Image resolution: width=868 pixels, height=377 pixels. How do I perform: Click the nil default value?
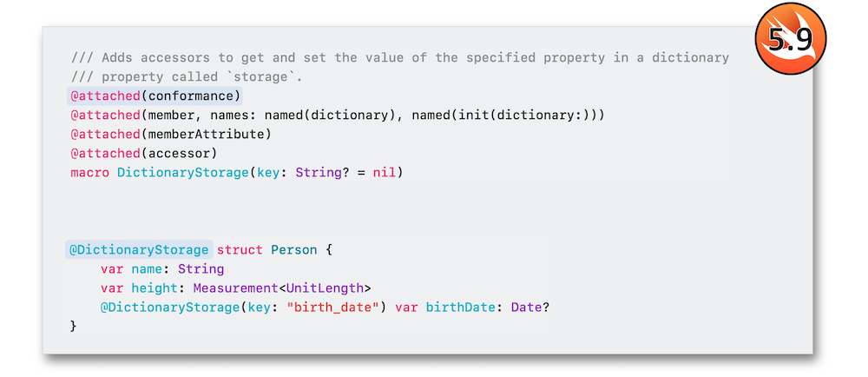(x=384, y=173)
